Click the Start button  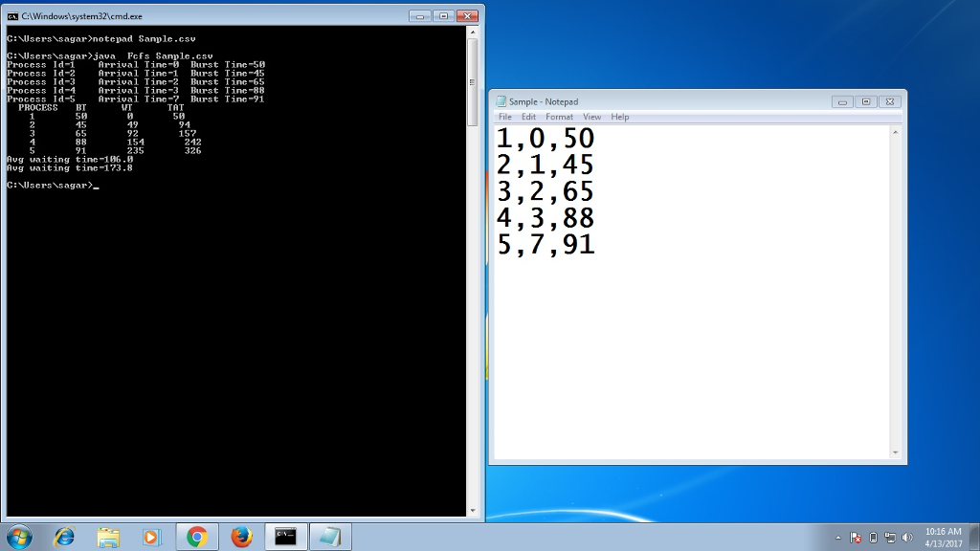[x=19, y=537]
